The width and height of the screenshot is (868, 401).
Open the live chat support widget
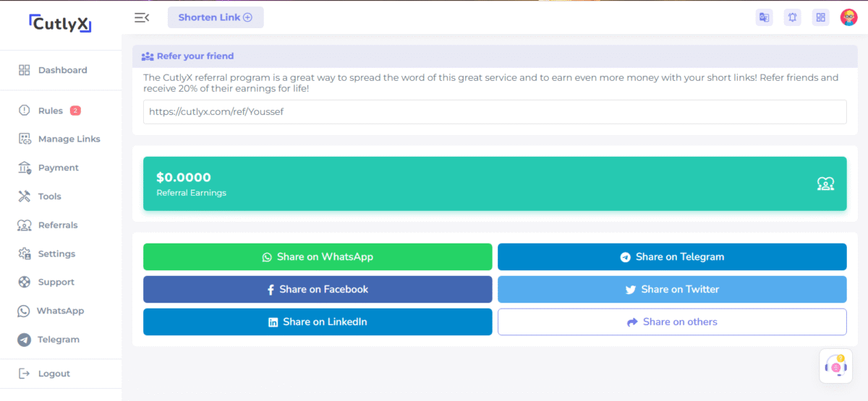click(837, 366)
